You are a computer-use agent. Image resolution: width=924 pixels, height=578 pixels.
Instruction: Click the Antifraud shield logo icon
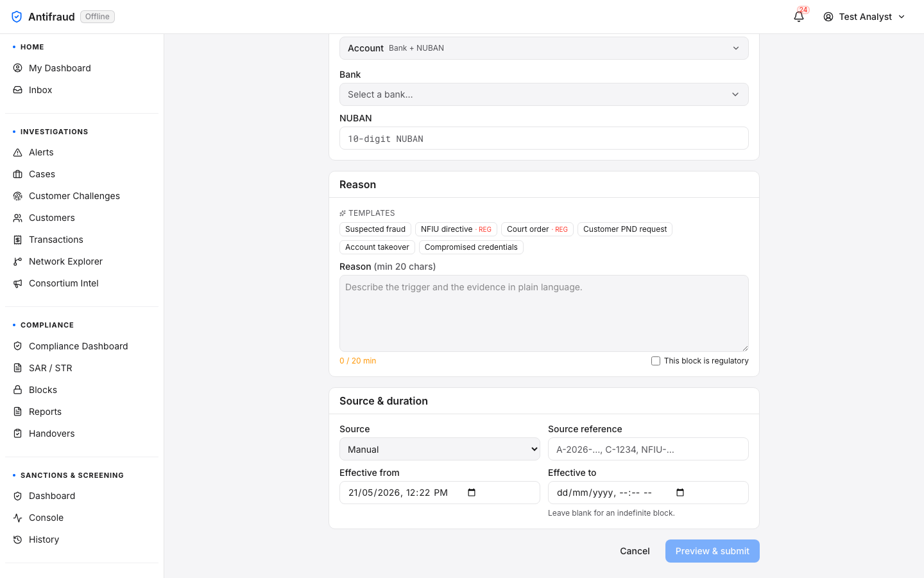pos(17,17)
